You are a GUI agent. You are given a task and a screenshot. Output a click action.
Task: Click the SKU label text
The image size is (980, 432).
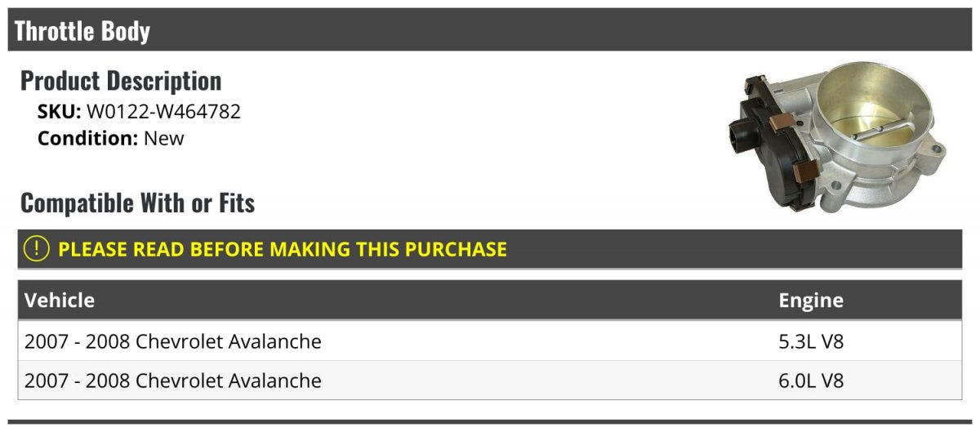pyautogui.click(x=60, y=112)
